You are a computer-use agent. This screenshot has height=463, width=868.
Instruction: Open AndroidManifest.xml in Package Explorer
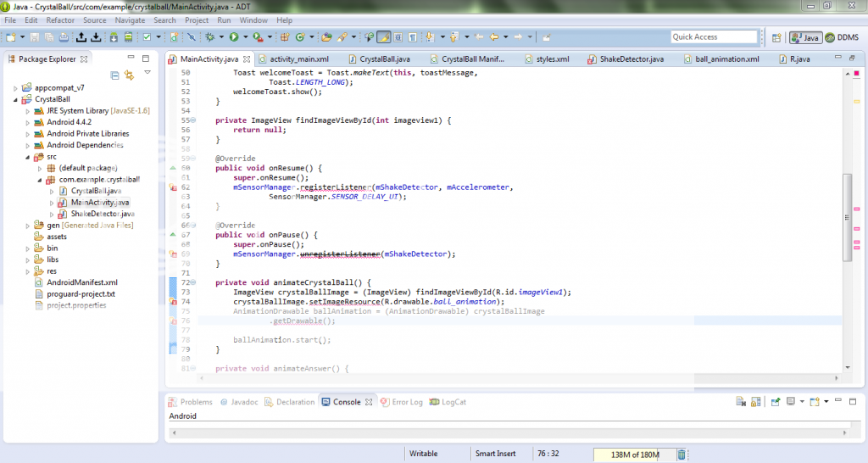click(x=81, y=282)
